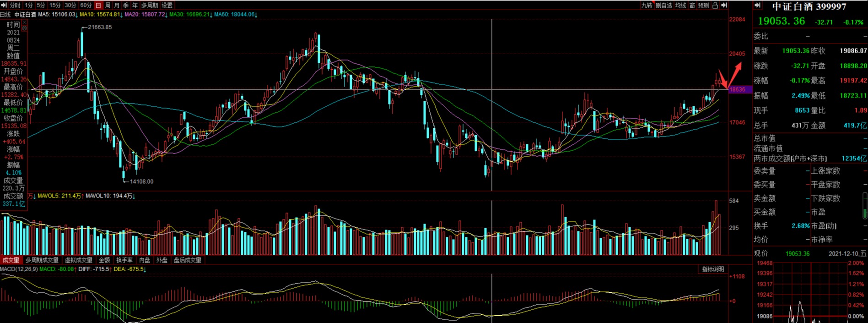Click the 18636 price axis marker
Screen dimensions: 868x323
pos(740,89)
